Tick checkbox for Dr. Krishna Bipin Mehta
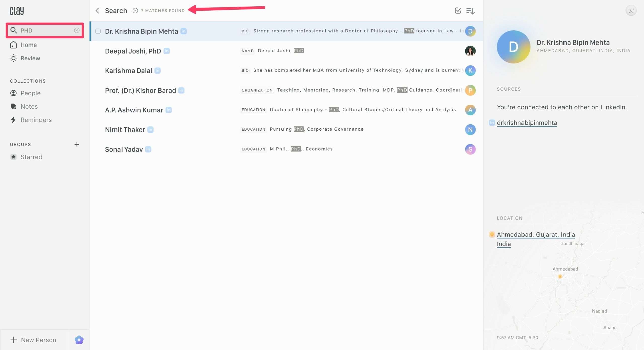This screenshot has height=350, width=644. 98,31
